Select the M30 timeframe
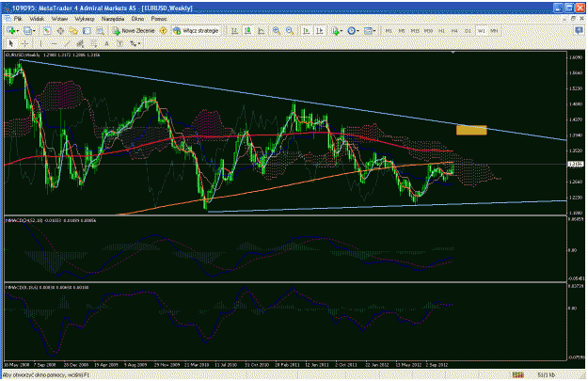 pyautogui.click(x=429, y=31)
